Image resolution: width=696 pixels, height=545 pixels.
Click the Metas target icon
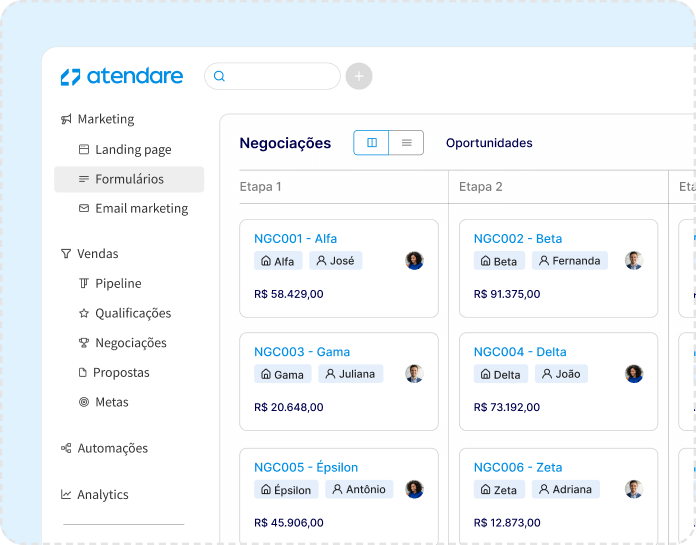[x=84, y=402]
